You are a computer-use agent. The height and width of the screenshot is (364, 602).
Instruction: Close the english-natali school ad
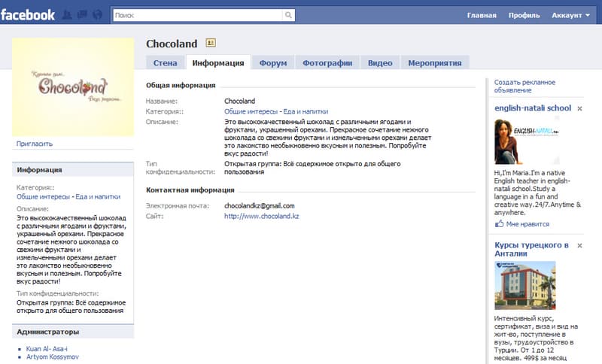click(x=579, y=108)
